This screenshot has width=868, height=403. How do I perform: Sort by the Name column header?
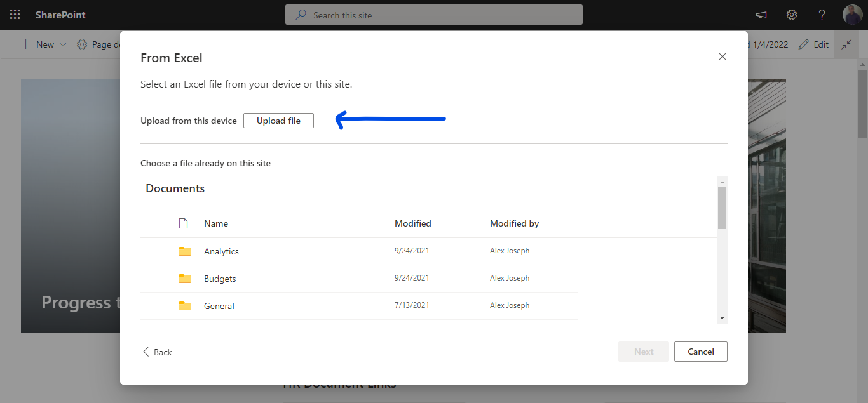point(216,223)
